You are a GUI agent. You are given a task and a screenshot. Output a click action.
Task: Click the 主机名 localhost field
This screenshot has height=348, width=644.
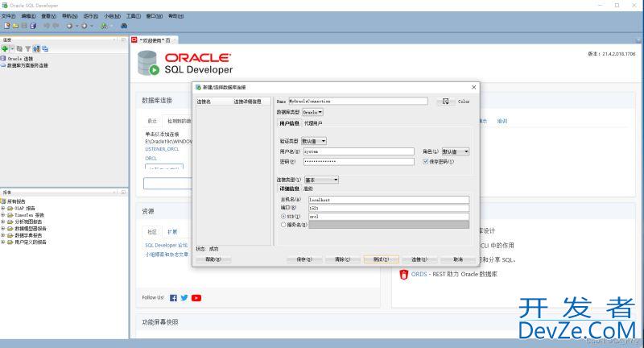point(389,200)
